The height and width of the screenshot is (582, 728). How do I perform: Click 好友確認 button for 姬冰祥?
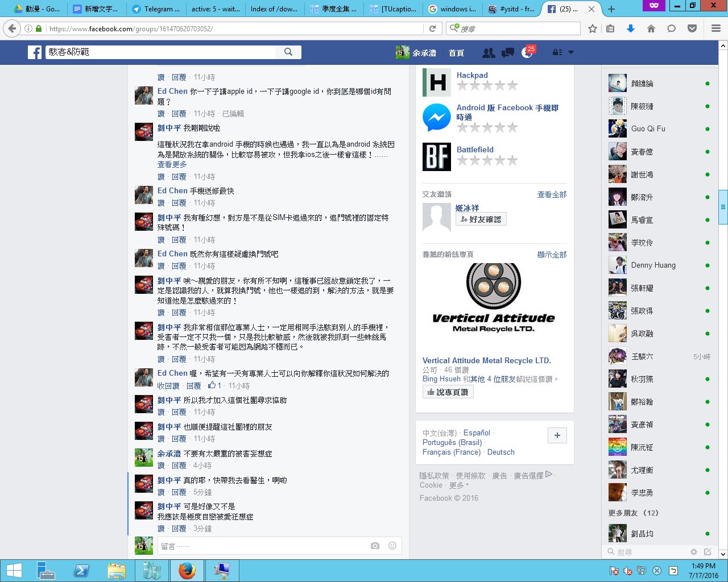click(481, 219)
